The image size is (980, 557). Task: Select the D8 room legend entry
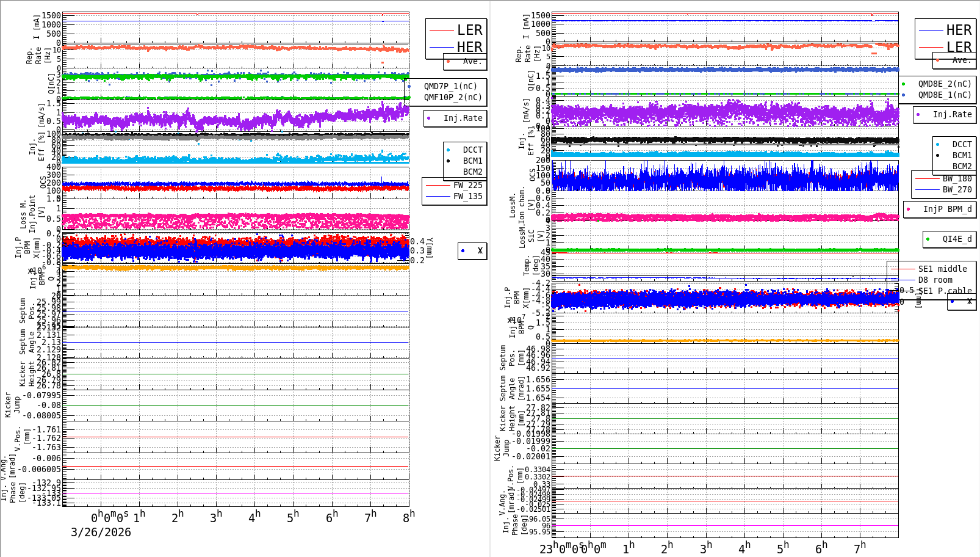click(935, 280)
